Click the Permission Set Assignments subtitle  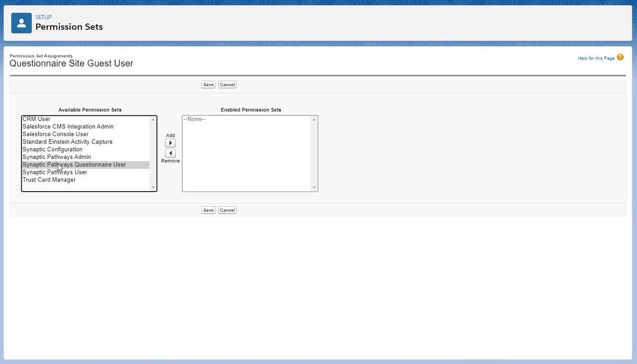pyautogui.click(x=41, y=56)
